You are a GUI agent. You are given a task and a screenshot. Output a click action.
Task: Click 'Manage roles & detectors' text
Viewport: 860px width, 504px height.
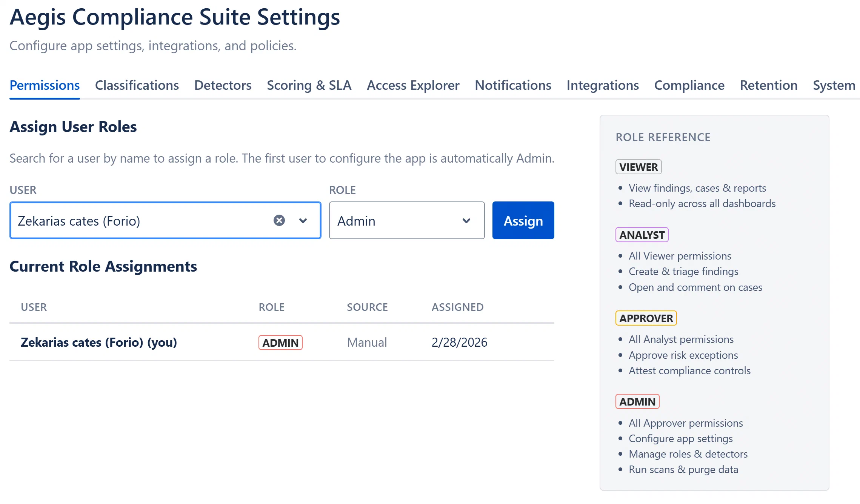688,454
